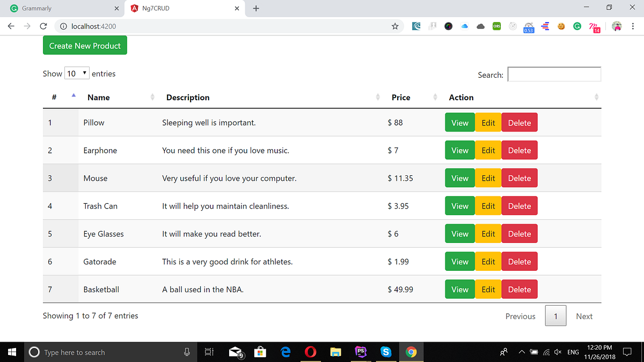This screenshot has height=362, width=644.
Task: Open the extension with red M and 14 badge
Action: click(x=595, y=26)
